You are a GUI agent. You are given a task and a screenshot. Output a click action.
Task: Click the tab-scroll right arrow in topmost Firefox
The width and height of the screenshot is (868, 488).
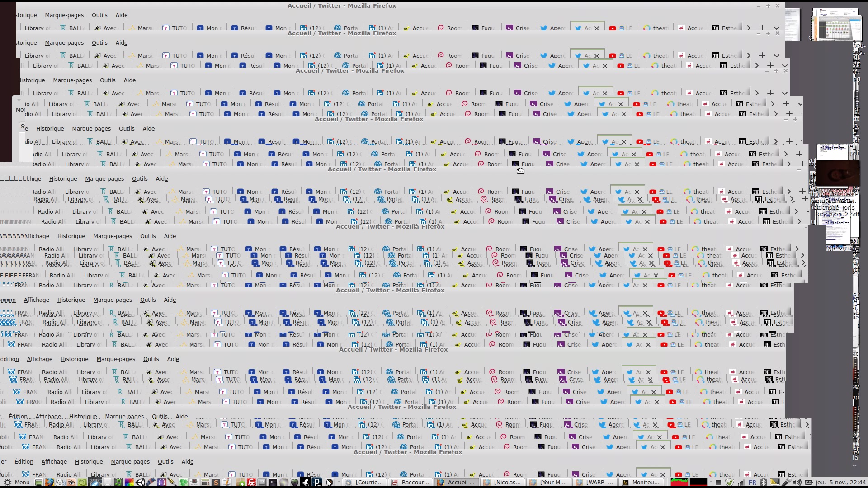[749, 28]
